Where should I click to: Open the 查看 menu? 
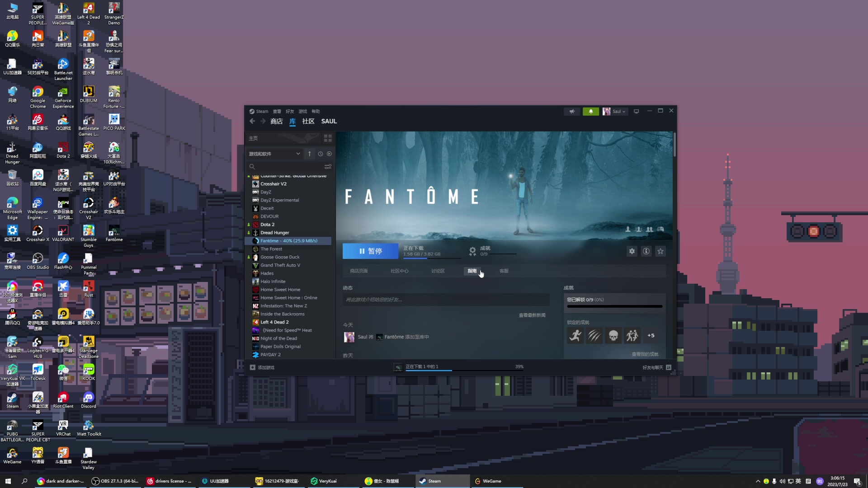[x=277, y=111]
